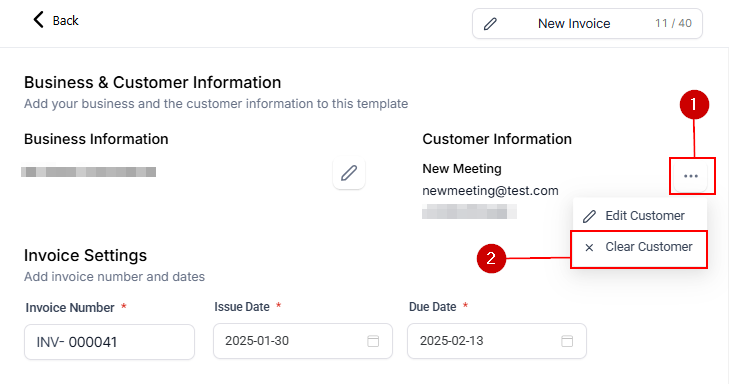Click the Invoice Settings section heading
This screenshot has height=384, width=729.
coord(86,255)
